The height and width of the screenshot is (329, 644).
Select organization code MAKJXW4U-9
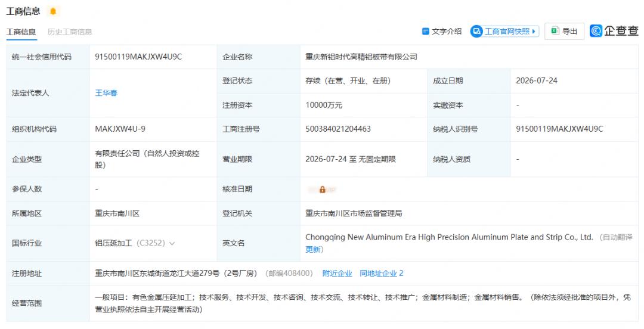tap(120, 129)
